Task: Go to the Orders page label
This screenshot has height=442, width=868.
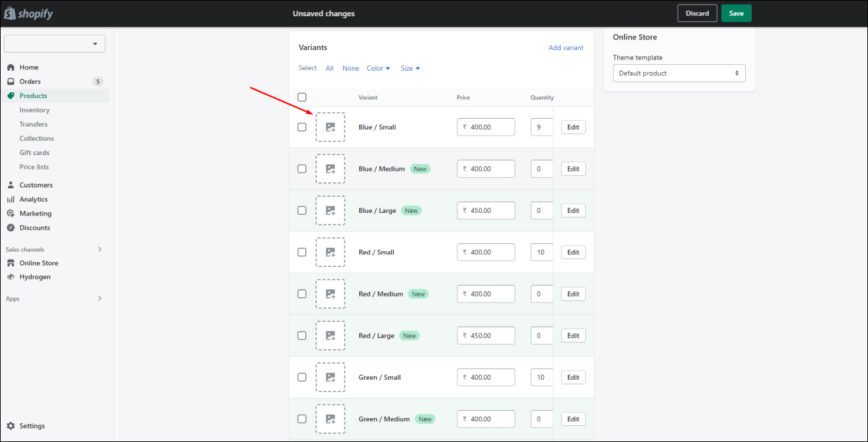Action: coord(30,82)
